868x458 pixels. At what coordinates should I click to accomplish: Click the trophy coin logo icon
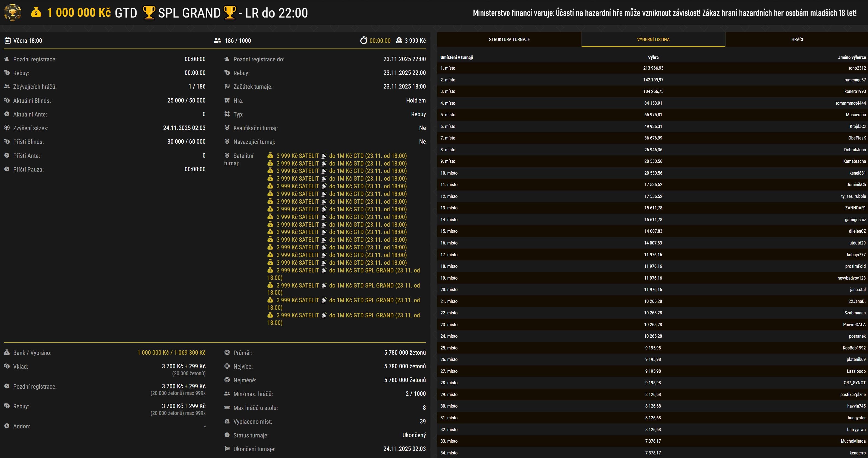[13, 13]
